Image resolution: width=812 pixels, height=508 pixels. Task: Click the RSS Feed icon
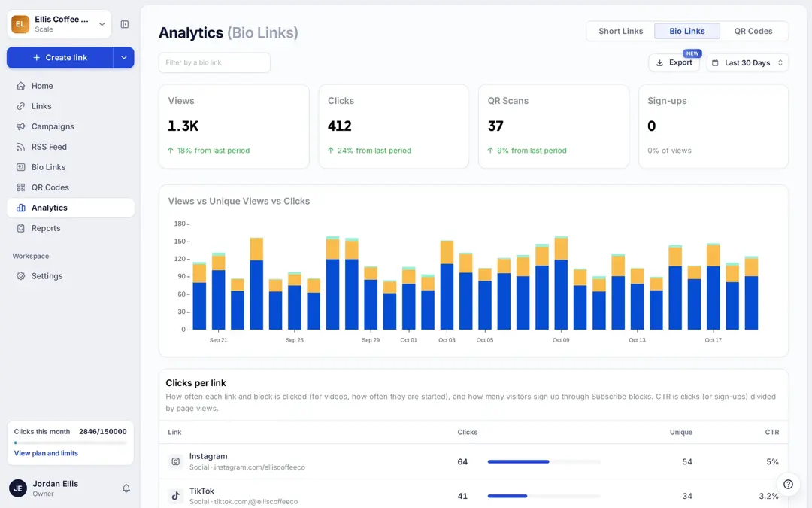coord(21,147)
